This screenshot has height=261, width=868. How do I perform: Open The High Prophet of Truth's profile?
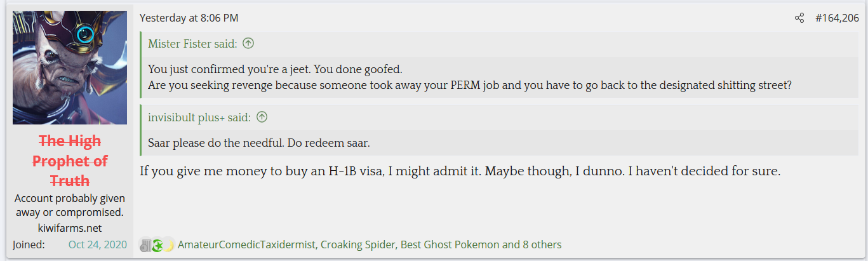pos(70,161)
